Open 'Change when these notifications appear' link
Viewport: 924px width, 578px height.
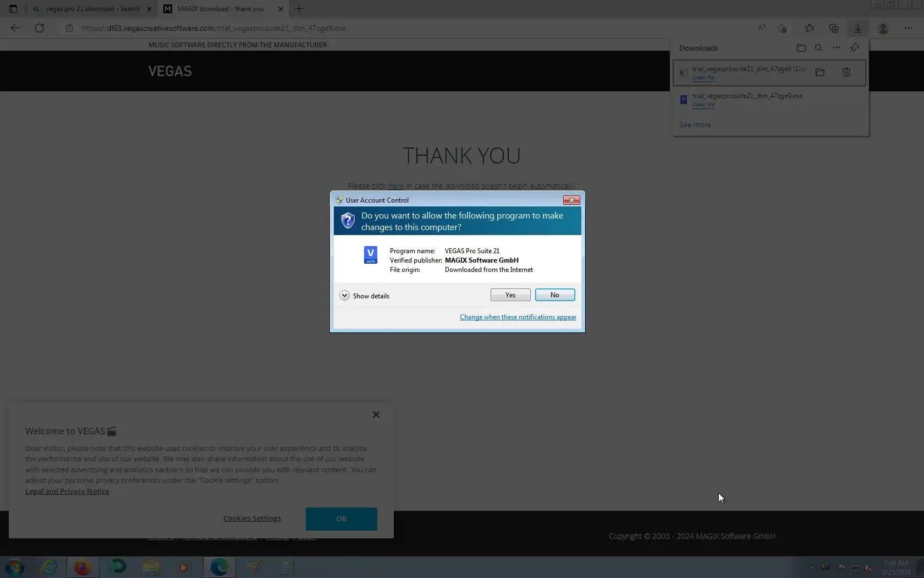point(518,317)
